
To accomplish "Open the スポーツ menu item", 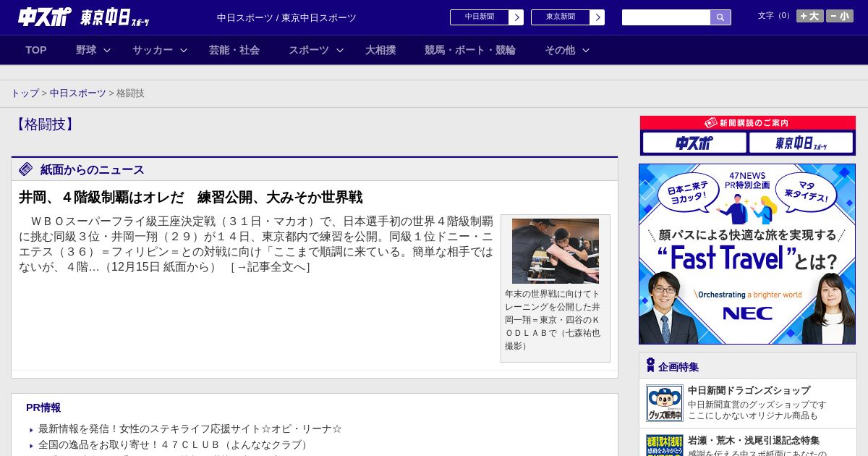I will click(x=309, y=50).
